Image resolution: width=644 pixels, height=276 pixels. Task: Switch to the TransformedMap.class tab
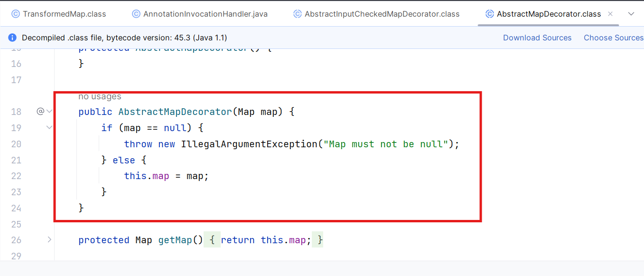click(59, 14)
